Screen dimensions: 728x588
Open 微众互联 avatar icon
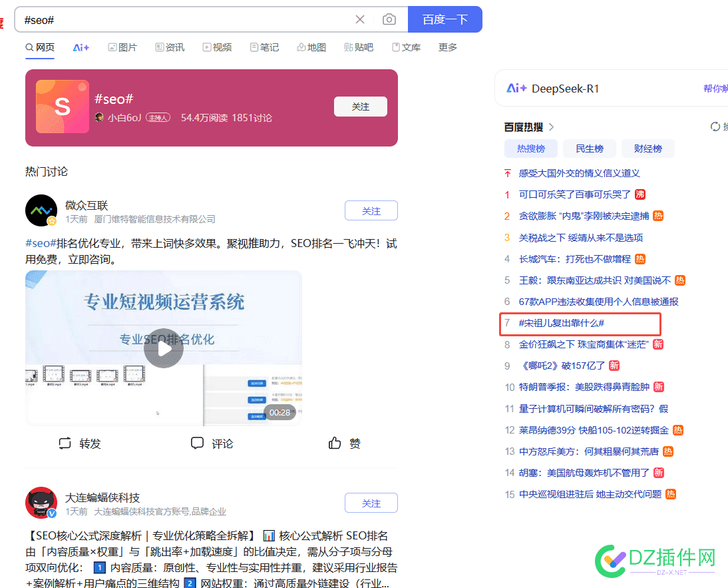pyautogui.click(x=41, y=210)
